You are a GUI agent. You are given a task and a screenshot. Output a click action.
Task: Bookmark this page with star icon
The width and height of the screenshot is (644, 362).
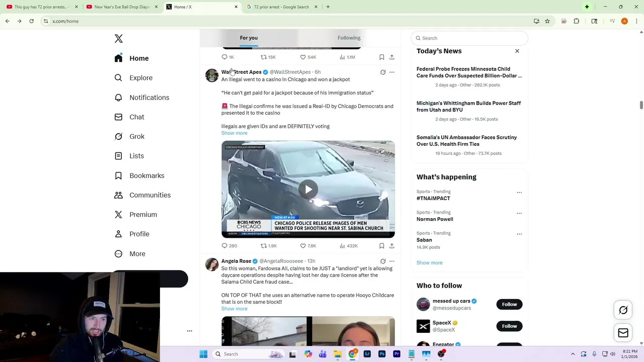[547, 21]
